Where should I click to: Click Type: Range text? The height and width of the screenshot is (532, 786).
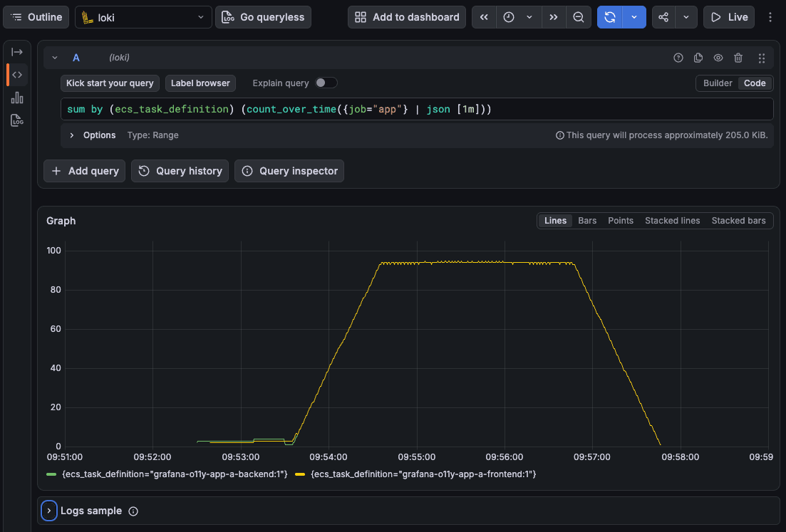pos(153,135)
